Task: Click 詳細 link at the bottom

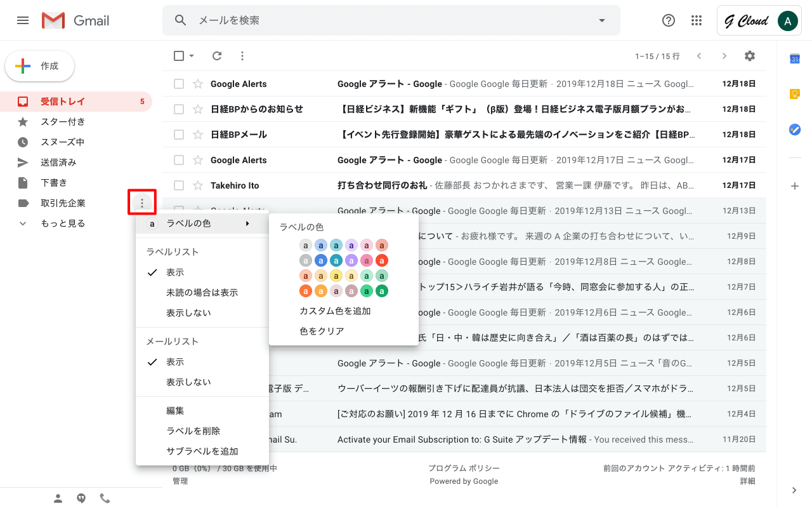Action: point(747,481)
